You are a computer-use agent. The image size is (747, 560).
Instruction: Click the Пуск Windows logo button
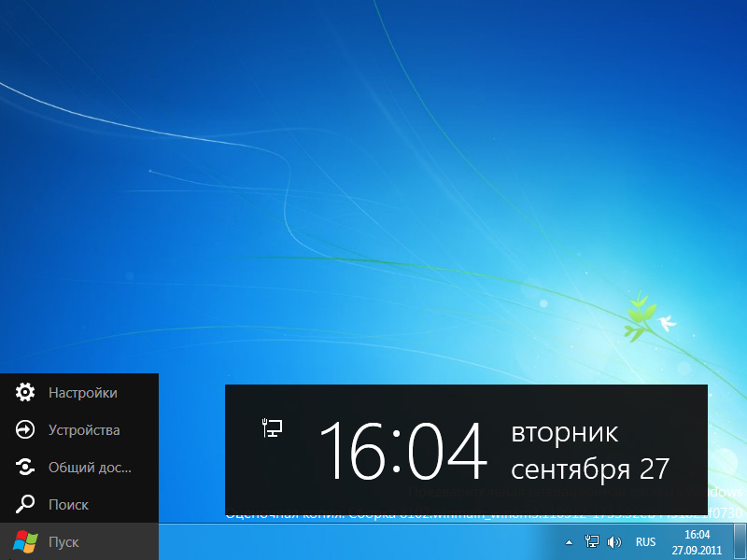79,541
